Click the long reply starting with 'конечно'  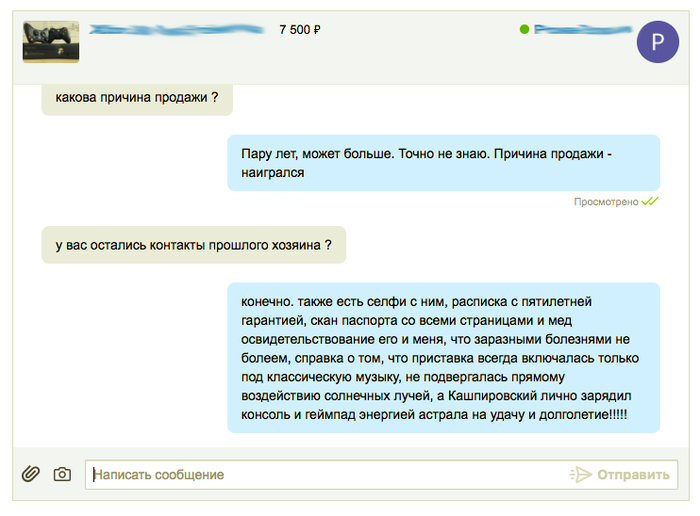pyautogui.click(x=443, y=357)
